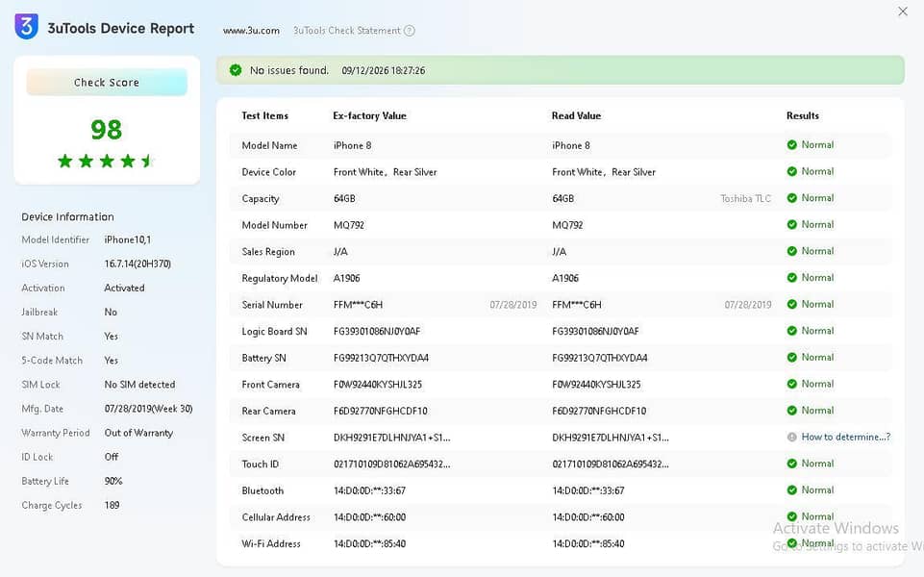This screenshot has width=924, height=577.
Task: Select the Logic Board SN ex-factory value
Action: click(x=377, y=331)
